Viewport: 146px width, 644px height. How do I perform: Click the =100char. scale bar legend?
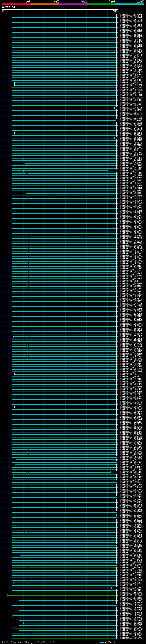coord(108,642)
